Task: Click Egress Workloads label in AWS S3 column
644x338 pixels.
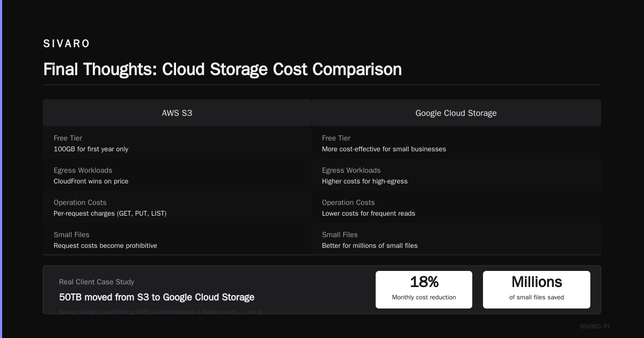Action: click(x=83, y=170)
